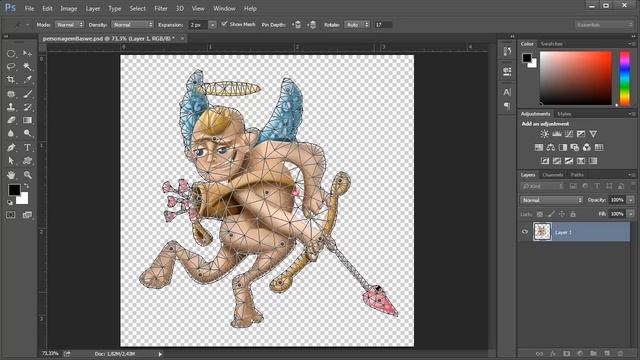Select the Magic Wand tool

[x=27, y=66]
